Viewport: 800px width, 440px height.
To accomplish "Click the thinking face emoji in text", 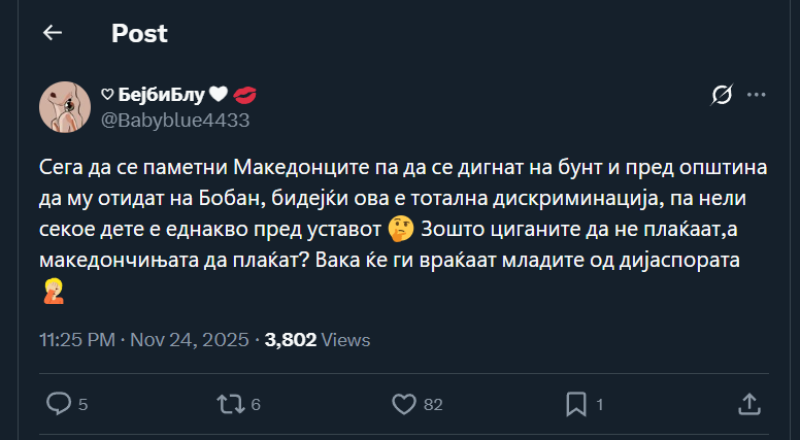I will point(401,230).
